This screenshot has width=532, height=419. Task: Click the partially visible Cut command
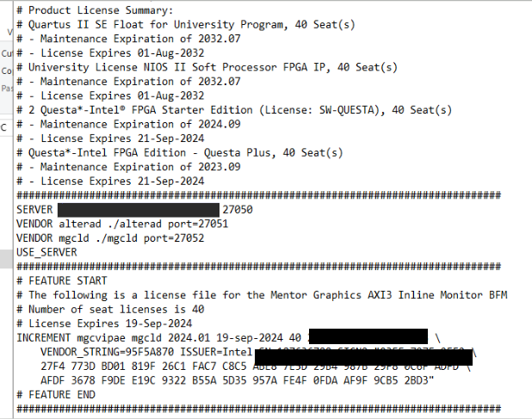(4, 54)
